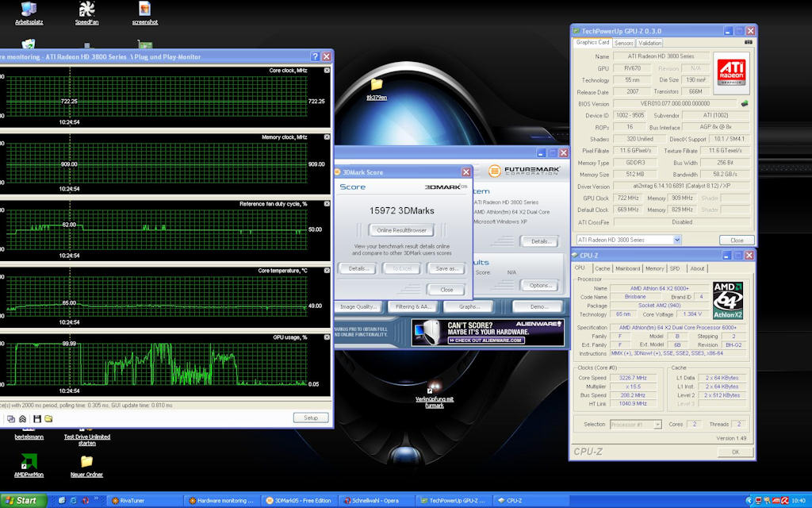Click the save icon in hardware monitoring toolbar
Viewport: 812px width, 508px height.
(36, 418)
